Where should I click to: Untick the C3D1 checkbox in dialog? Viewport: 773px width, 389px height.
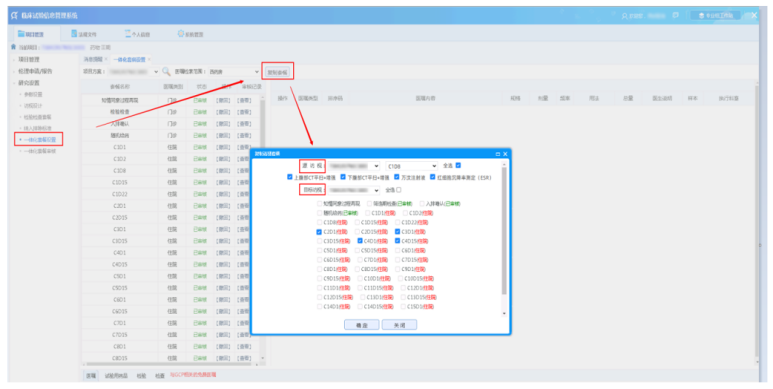coord(397,232)
